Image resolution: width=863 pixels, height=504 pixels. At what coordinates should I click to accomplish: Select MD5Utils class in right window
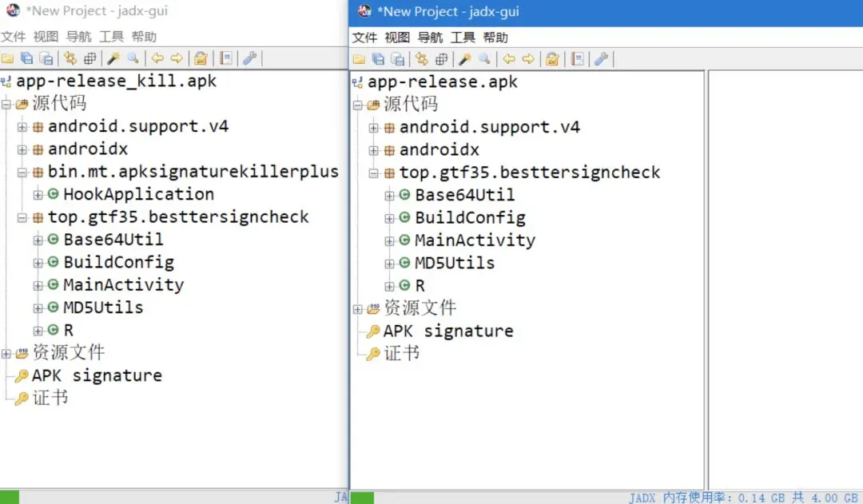tap(455, 263)
